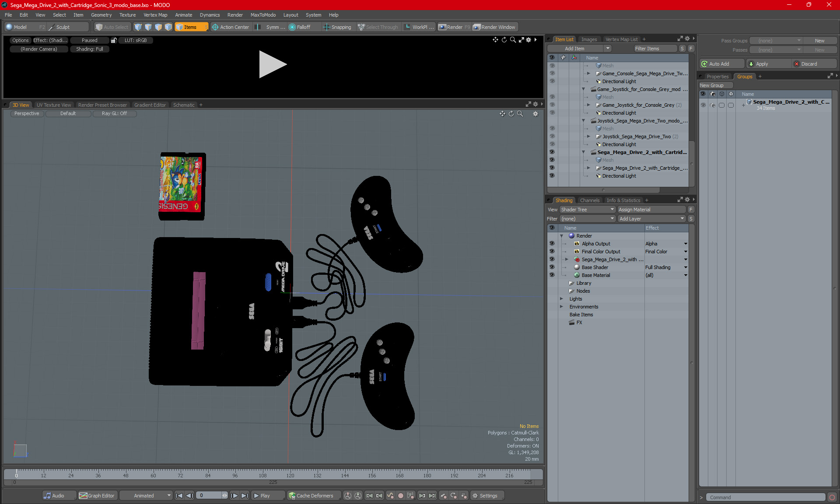Expand the Environments entry in Shader Tree

tap(562, 307)
